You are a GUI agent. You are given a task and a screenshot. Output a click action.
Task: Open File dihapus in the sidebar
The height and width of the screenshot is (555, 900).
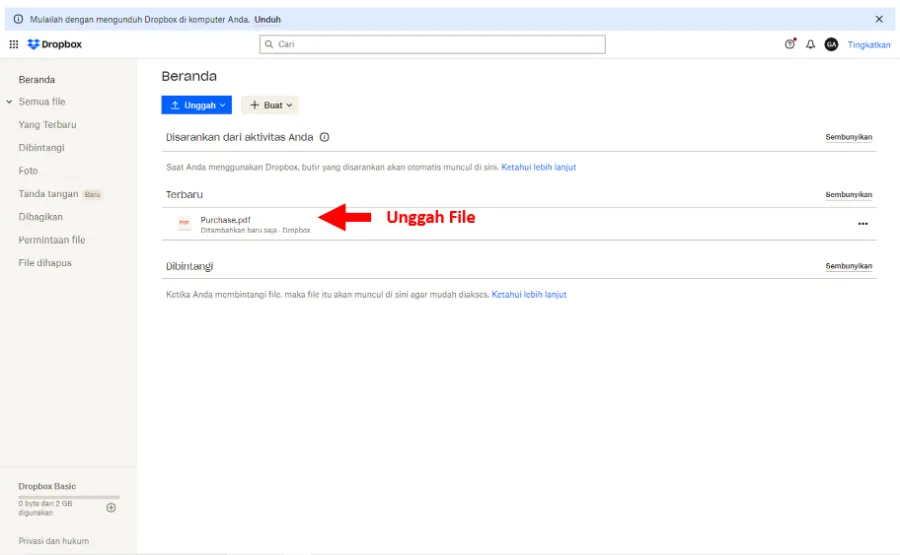45,263
